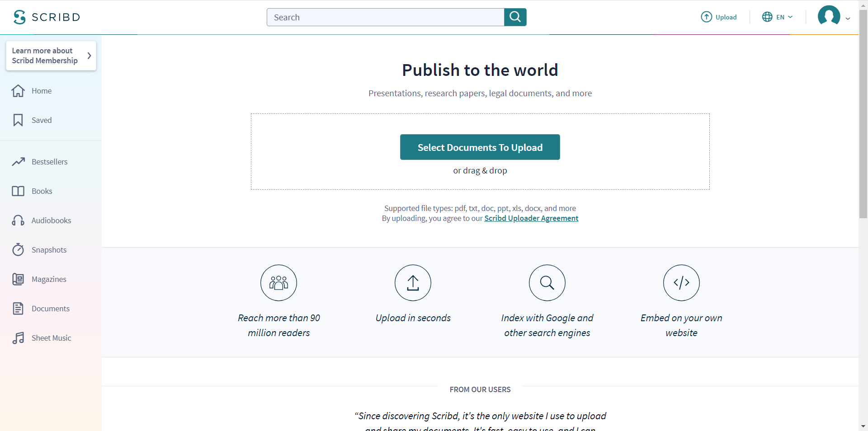Open Sheet Music section

click(x=52, y=338)
